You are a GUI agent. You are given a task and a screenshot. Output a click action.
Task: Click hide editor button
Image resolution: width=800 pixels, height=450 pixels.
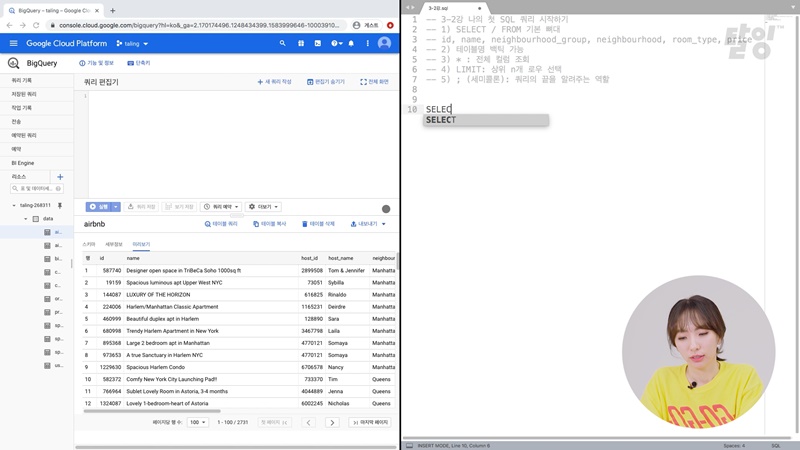[x=326, y=82]
